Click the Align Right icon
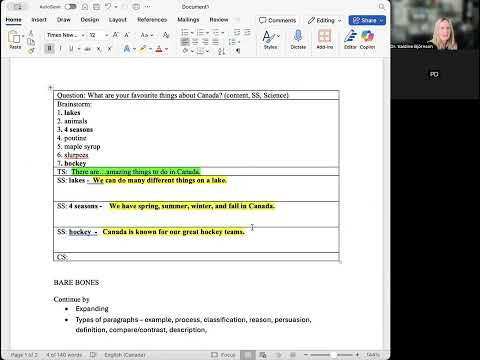 (x=205, y=42)
